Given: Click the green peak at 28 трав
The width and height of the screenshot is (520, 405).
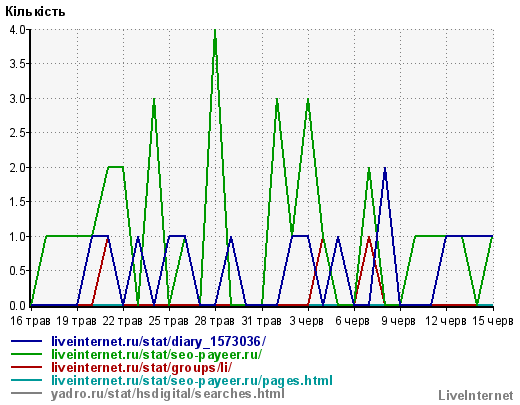Looking at the screenshot, I should pyautogui.click(x=215, y=32).
